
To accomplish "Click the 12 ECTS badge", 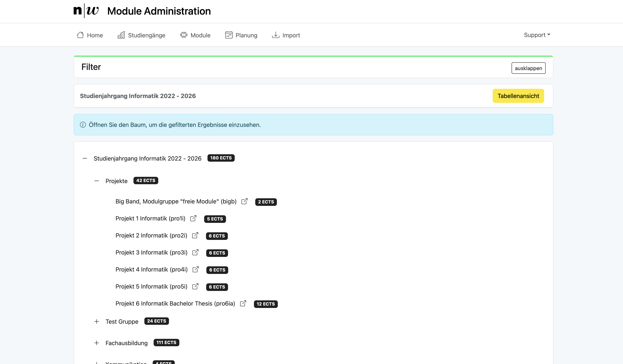I will point(266,304).
